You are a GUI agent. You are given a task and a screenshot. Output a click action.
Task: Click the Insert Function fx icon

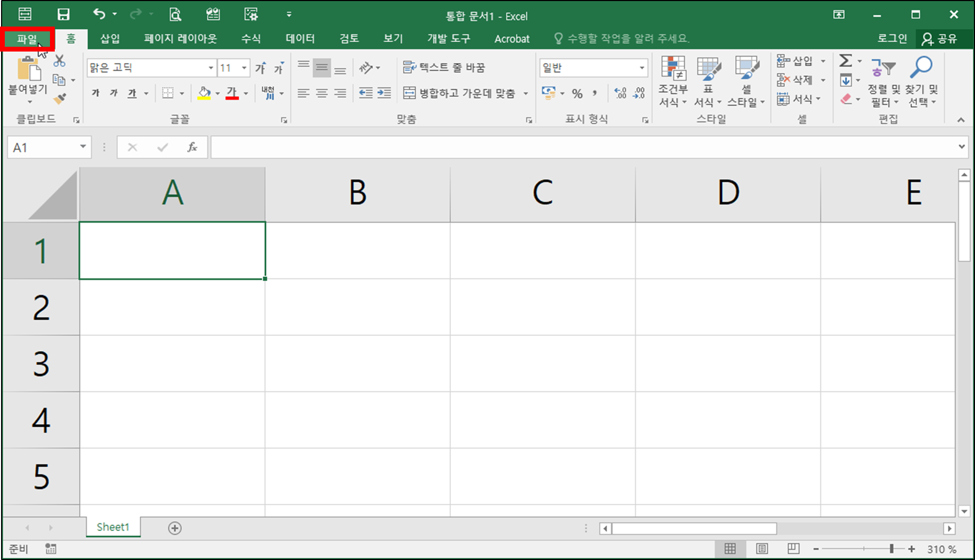(192, 147)
